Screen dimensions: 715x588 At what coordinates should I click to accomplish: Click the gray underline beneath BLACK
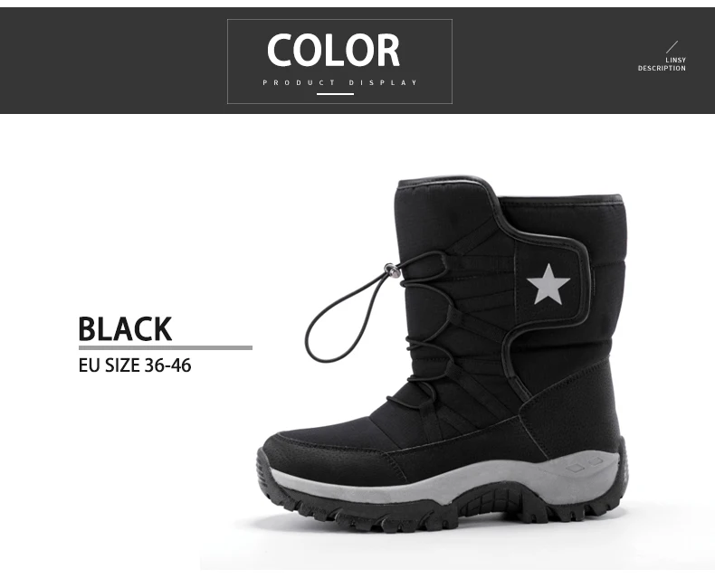(x=165, y=347)
